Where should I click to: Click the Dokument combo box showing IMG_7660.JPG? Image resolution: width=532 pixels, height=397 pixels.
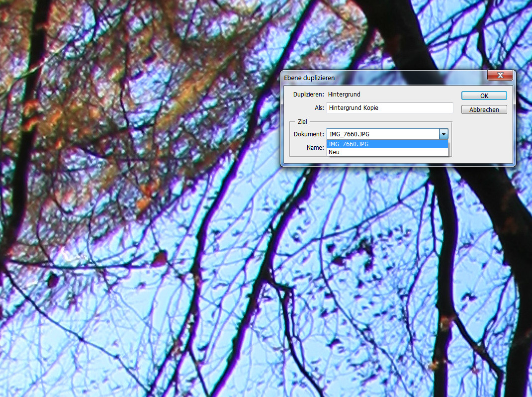point(382,134)
